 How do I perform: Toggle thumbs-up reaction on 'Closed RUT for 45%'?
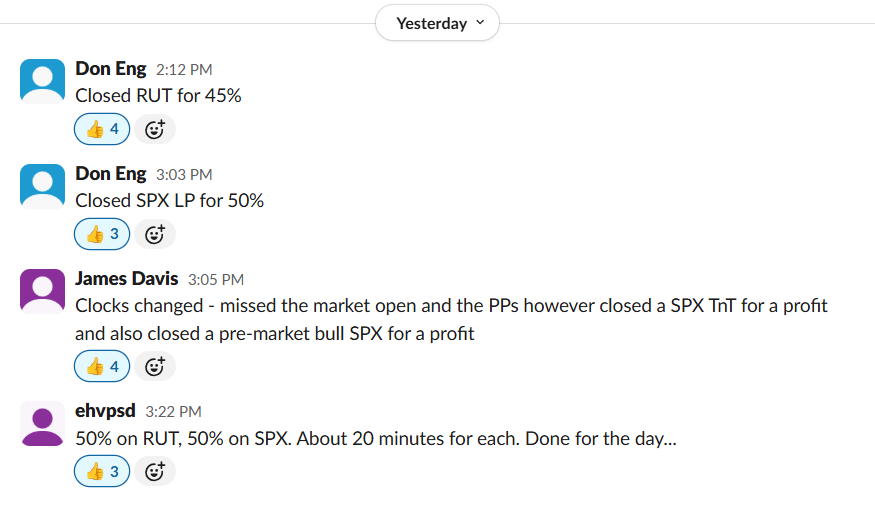point(102,129)
